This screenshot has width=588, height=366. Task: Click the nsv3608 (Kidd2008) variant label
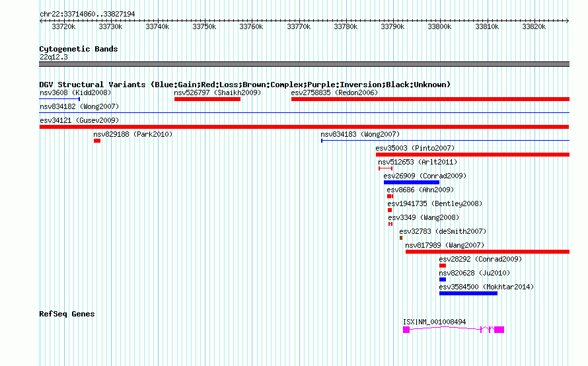(75, 92)
